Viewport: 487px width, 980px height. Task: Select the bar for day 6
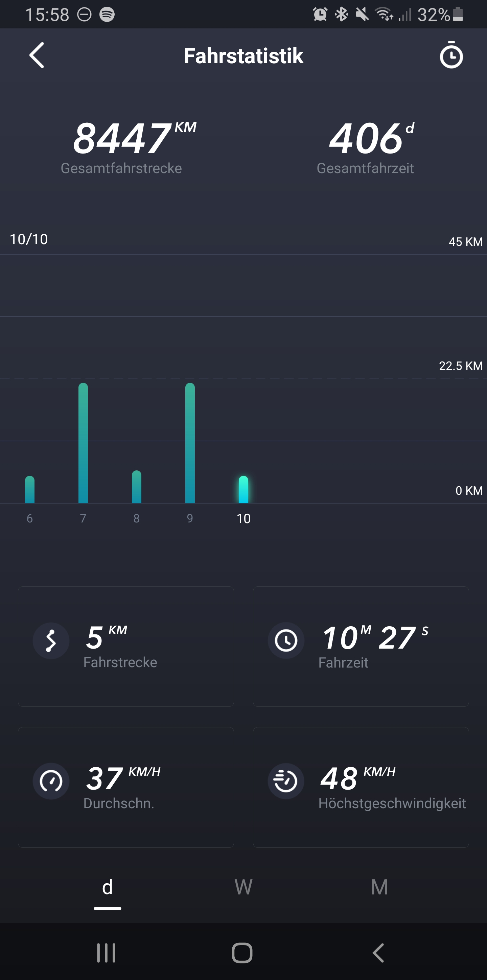tap(30, 489)
